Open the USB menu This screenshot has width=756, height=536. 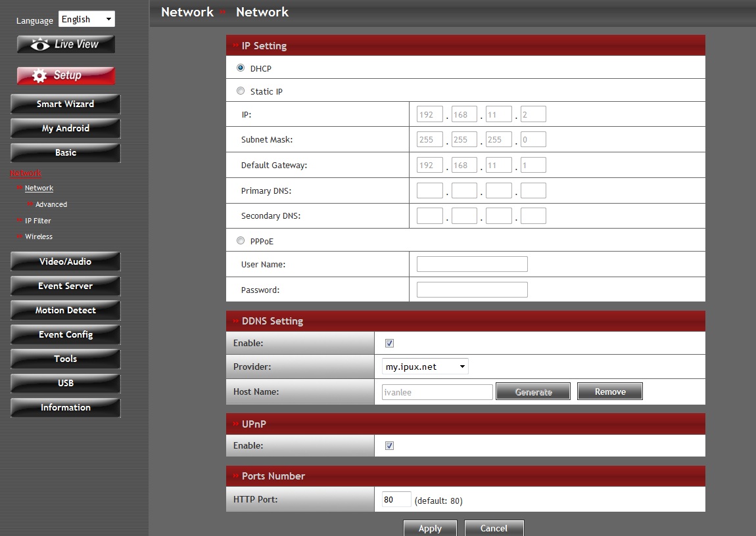coord(66,384)
